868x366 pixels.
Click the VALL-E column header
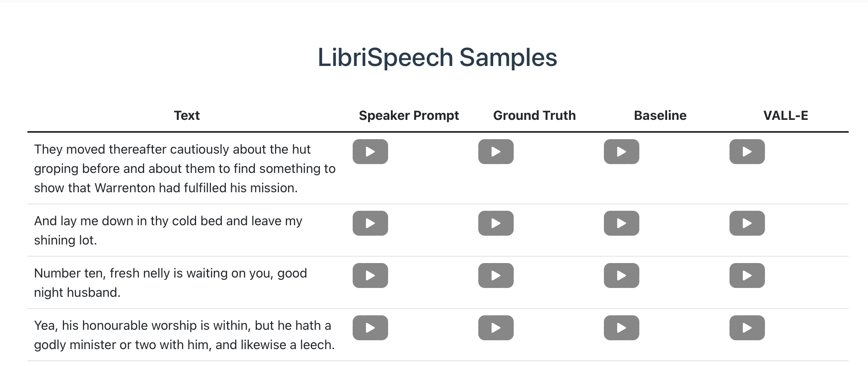pyautogui.click(x=785, y=115)
